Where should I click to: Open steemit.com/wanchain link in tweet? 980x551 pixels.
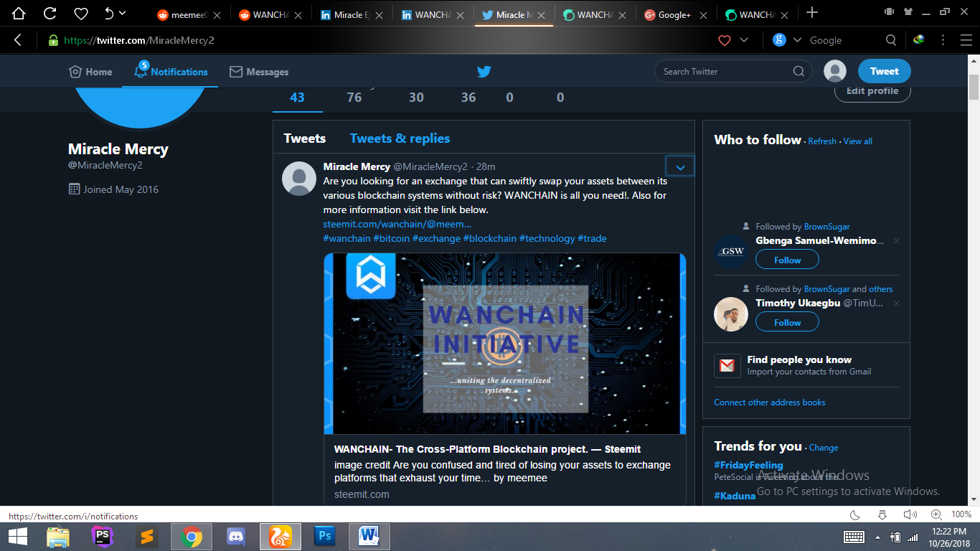tap(397, 224)
